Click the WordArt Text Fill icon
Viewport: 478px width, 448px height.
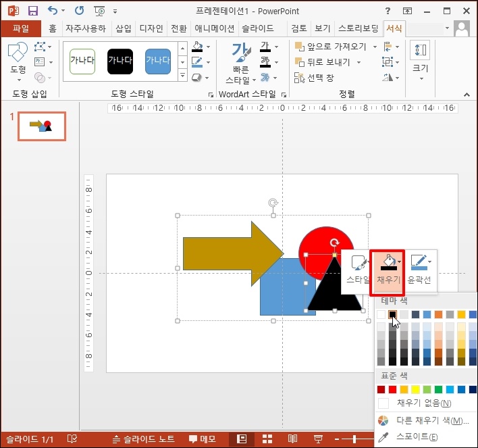tap(265, 47)
